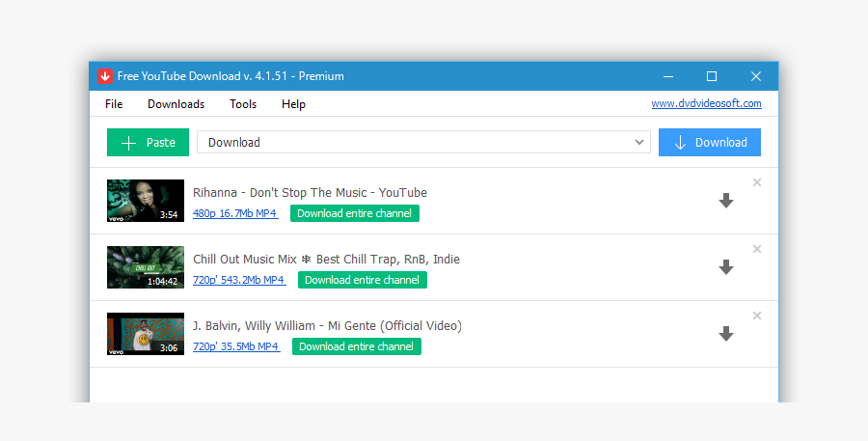Viewport: 868px width, 441px height.
Task: Remove Rihanna video from the list
Action: (757, 182)
